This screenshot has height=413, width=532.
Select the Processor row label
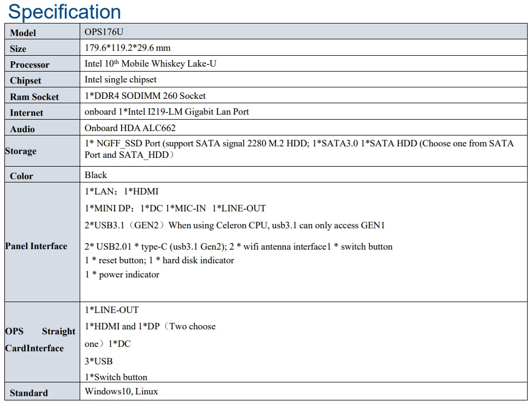[x=29, y=64]
